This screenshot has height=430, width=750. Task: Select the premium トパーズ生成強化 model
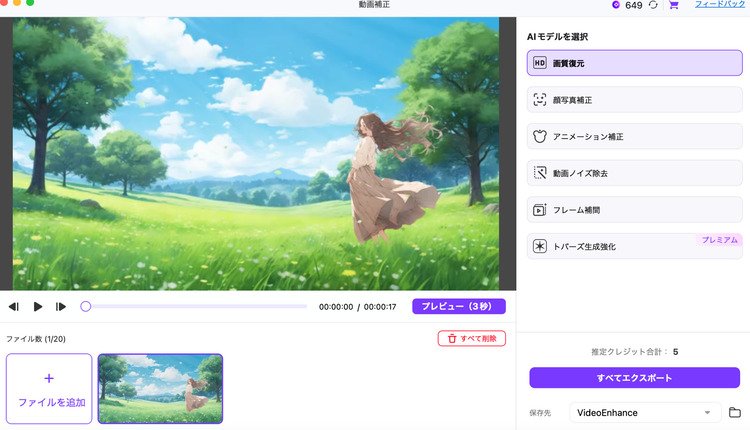pyautogui.click(x=634, y=246)
